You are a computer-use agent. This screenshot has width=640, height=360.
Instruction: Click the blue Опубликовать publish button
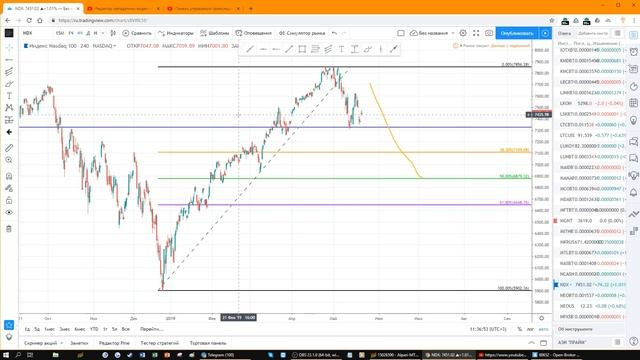click(x=517, y=33)
